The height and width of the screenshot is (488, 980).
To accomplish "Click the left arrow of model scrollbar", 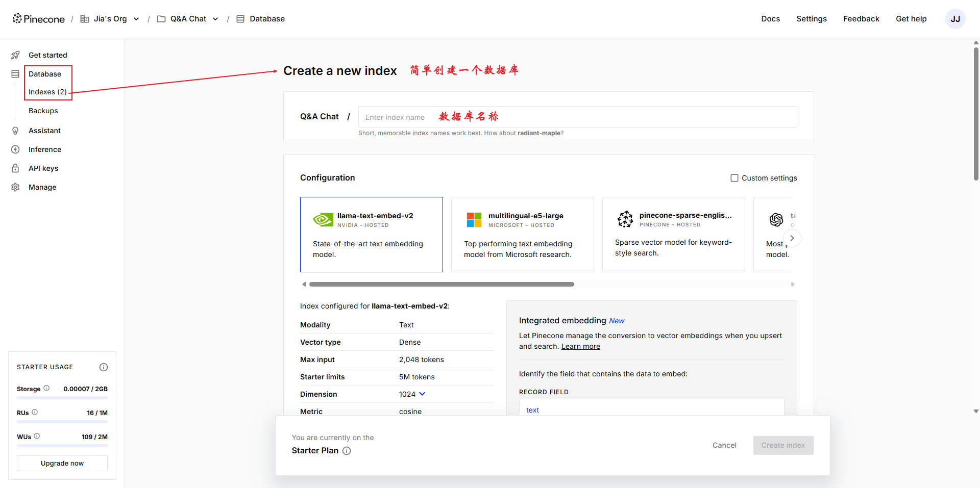I will [x=304, y=285].
